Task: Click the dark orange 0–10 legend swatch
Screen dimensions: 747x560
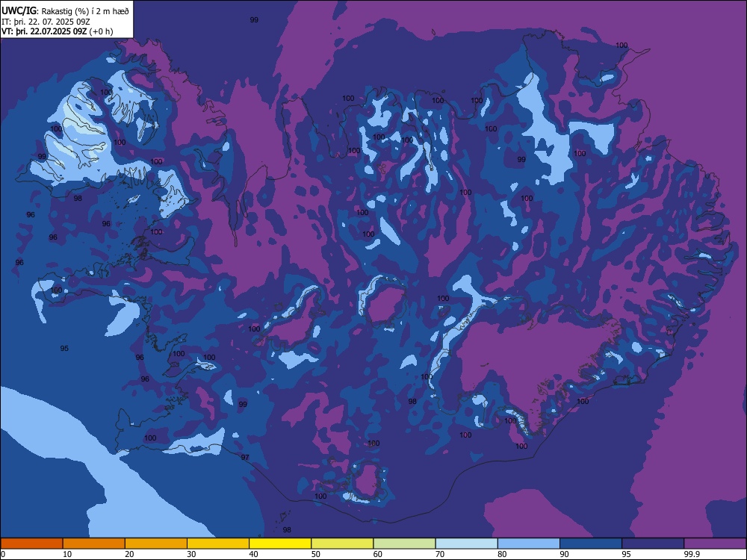Action: (x=31, y=544)
